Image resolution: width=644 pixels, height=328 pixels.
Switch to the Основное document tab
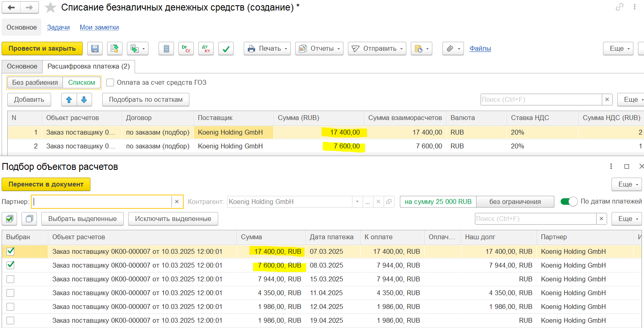[x=22, y=66]
